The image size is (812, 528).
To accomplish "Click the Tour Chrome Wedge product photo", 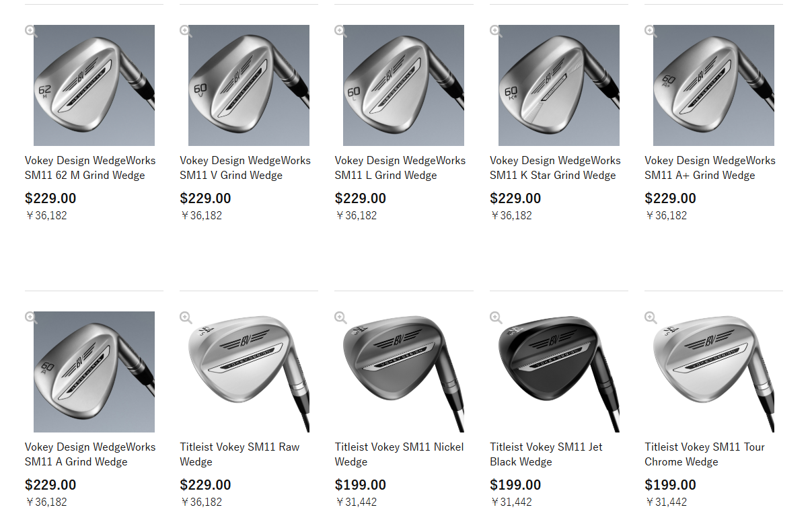I will tap(714, 372).
